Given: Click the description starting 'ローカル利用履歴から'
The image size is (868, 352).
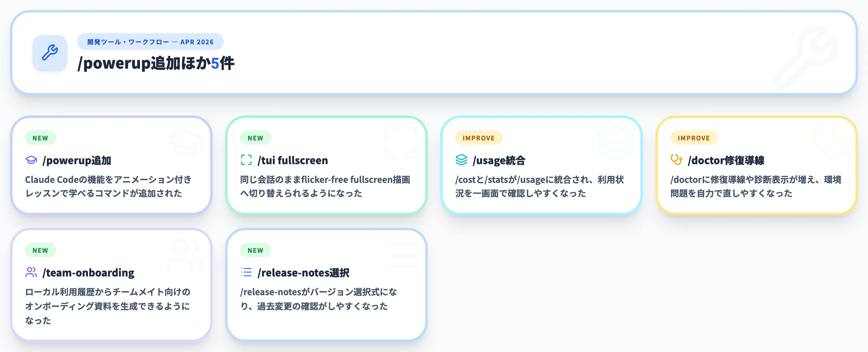Looking at the screenshot, I should [x=108, y=306].
